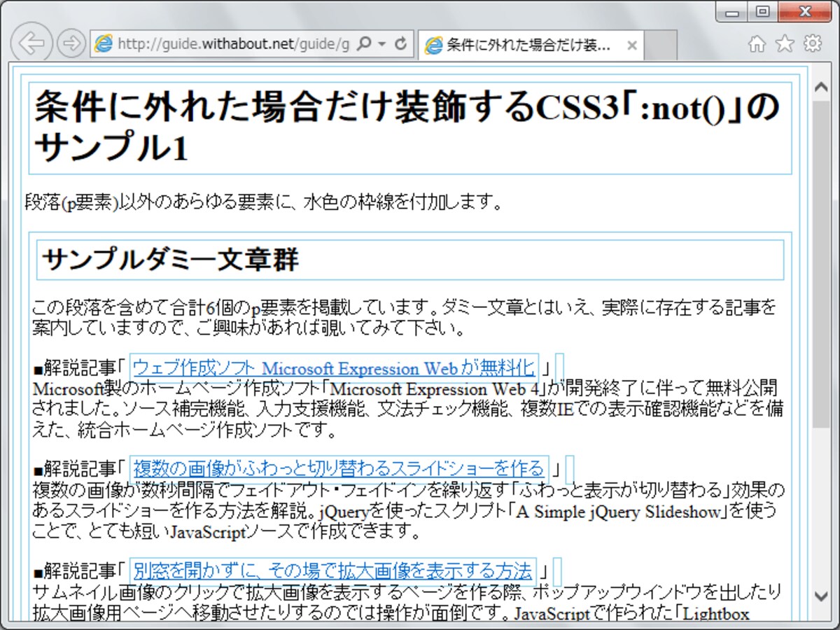Click the paragraph starting この段落を含めて合計6個
840x630 pixels.
tap(405, 317)
